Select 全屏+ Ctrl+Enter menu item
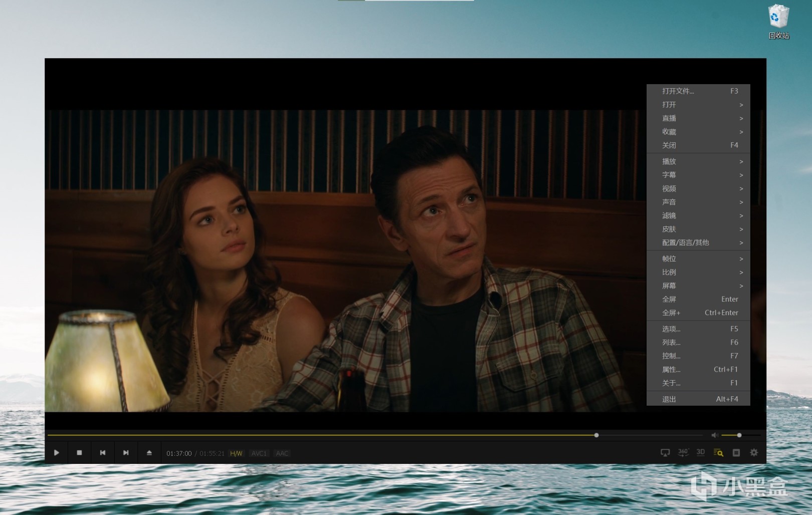This screenshot has width=812, height=515. click(x=698, y=313)
